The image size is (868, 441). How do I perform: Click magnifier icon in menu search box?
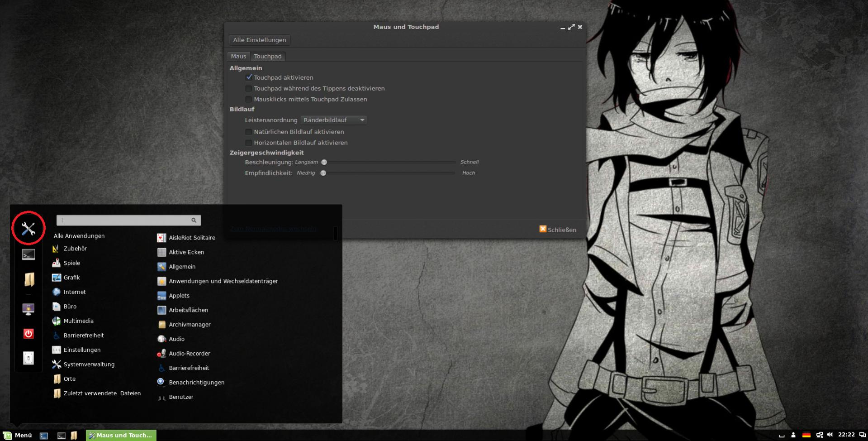tap(194, 220)
